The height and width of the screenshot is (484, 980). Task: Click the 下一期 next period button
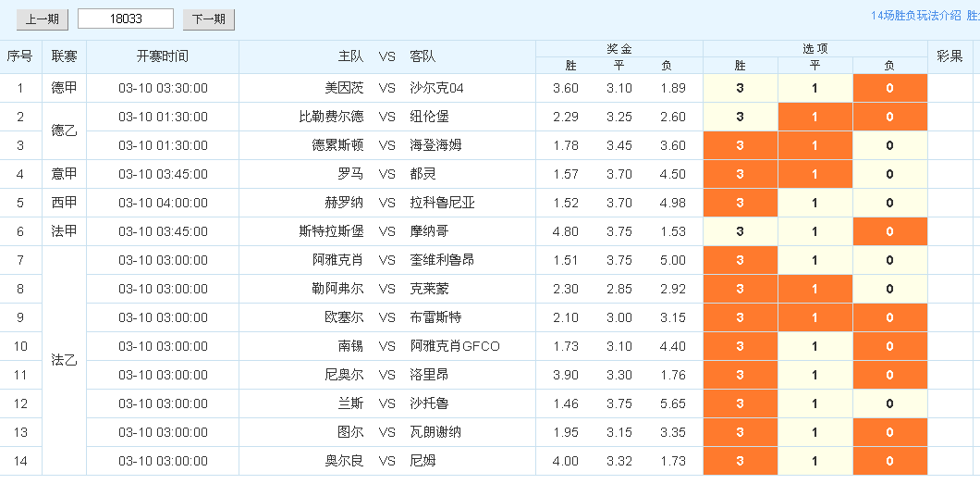[209, 19]
